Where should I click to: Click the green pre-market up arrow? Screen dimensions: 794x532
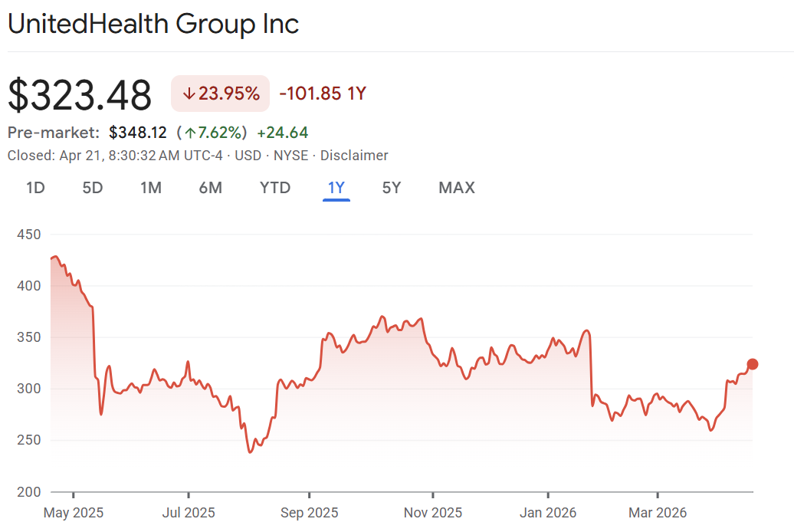[190, 133]
